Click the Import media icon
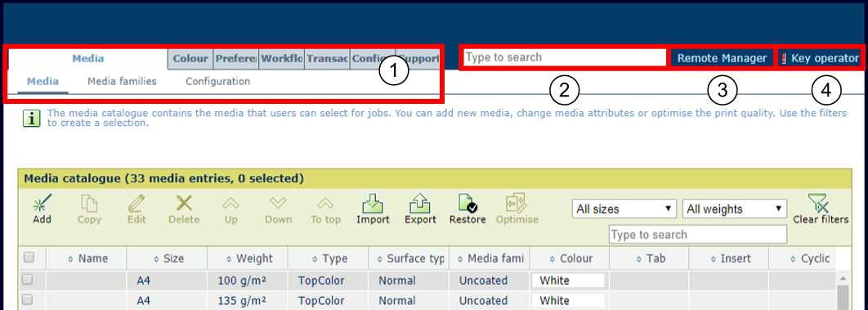Viewport: 868px width, 310px height. click(x=373, y=203)
